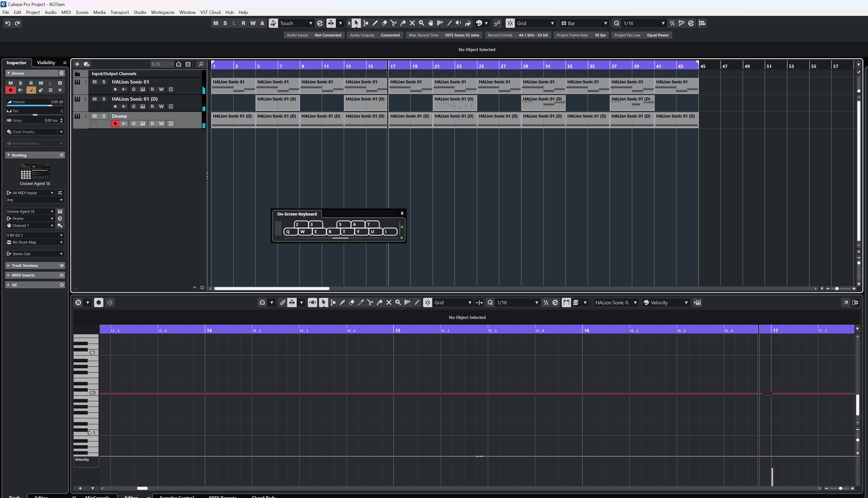Click the Channel 1 MIDI channel selector
Image resolution: width=868 pixels, height=498 pixels.
(x=30, y=226)
